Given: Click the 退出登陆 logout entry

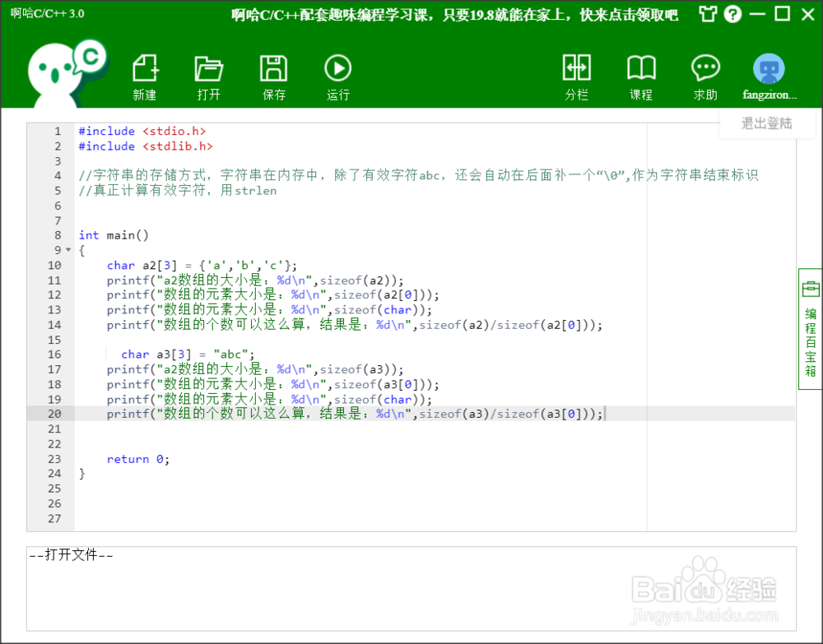Looking at the screenshot, I should pos(766,123).
